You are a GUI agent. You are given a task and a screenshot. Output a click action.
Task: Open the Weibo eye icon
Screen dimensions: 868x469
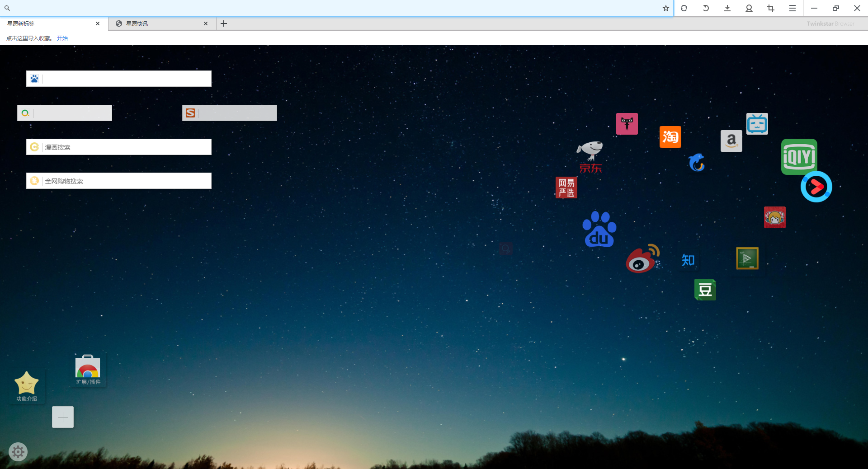pyautogui.click(x=642, y=259)
